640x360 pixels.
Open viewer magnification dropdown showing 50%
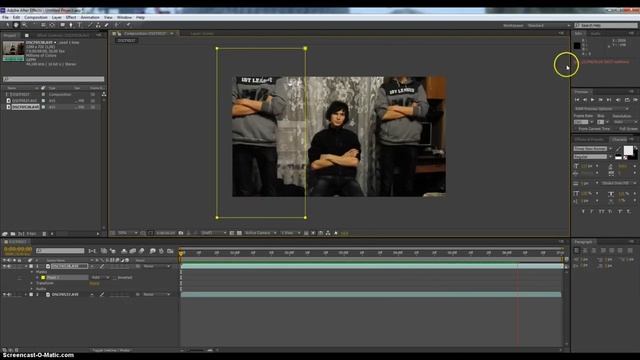pos(127,233)
